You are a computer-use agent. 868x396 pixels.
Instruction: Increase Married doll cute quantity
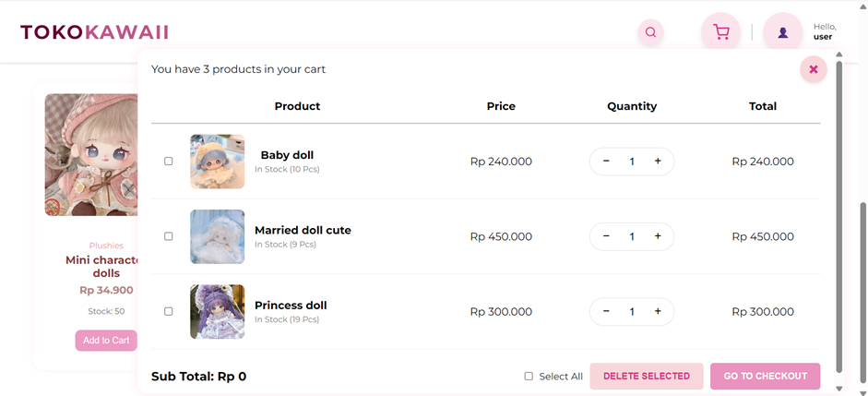coord(658,236)
